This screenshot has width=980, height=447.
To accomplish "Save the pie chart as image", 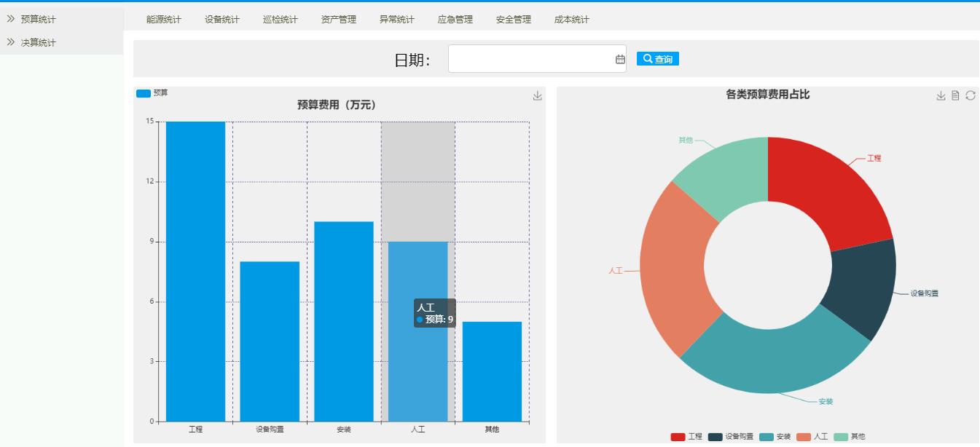I will coord(941,96).
